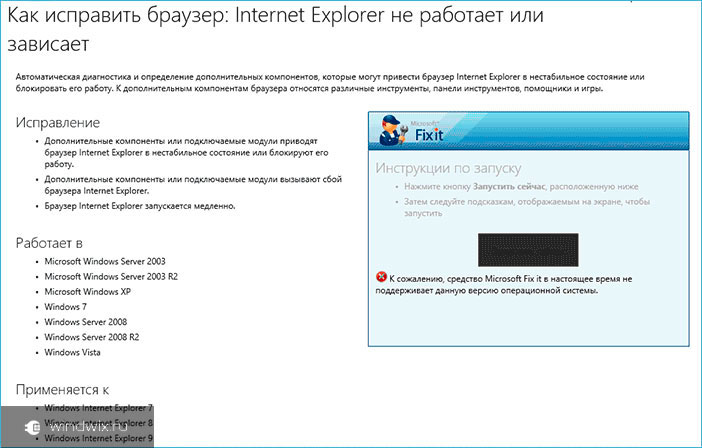Click the first bullet about 'нестабильное состояние'
The height and width of the screenshot is (448, 702).
coord(186,153)
